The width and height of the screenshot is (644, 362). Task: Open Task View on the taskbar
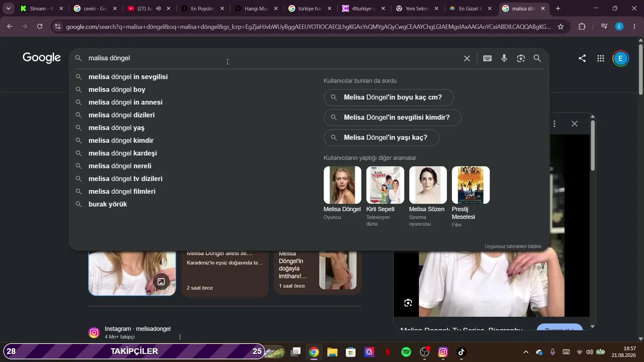(x=295, y=352)
